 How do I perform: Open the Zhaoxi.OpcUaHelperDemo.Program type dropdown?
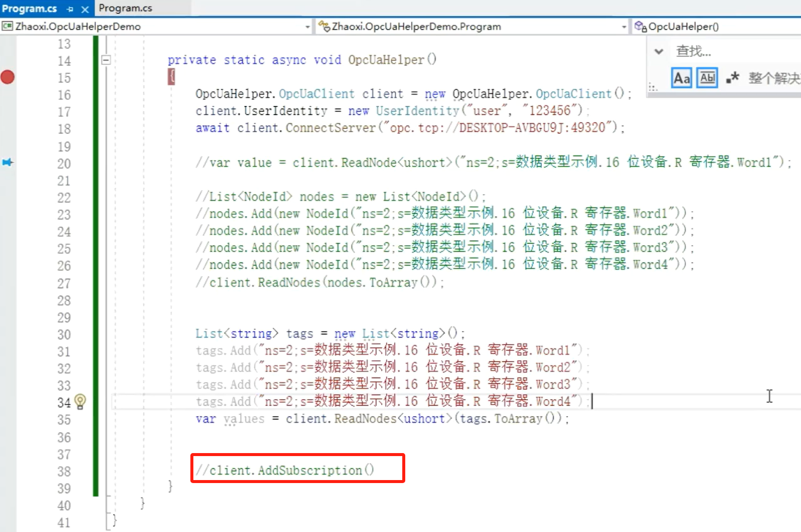tap(624, 27)
